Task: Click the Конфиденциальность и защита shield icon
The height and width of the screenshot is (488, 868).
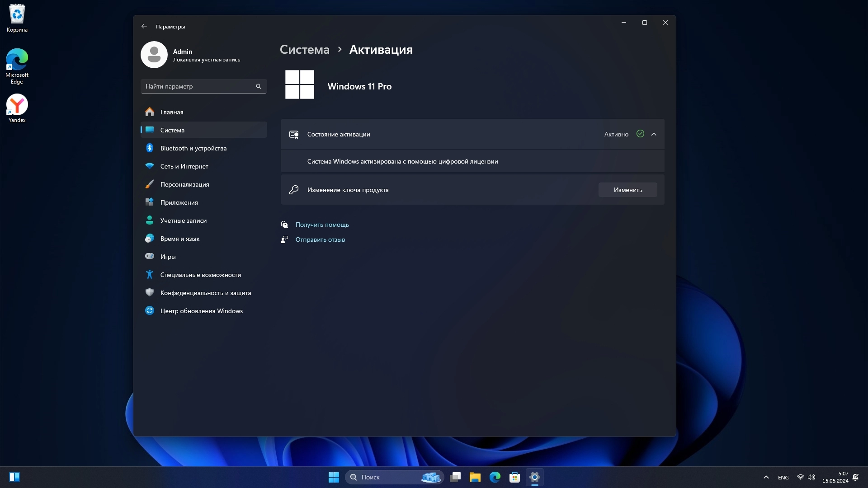Action: (x=150, y=293)
